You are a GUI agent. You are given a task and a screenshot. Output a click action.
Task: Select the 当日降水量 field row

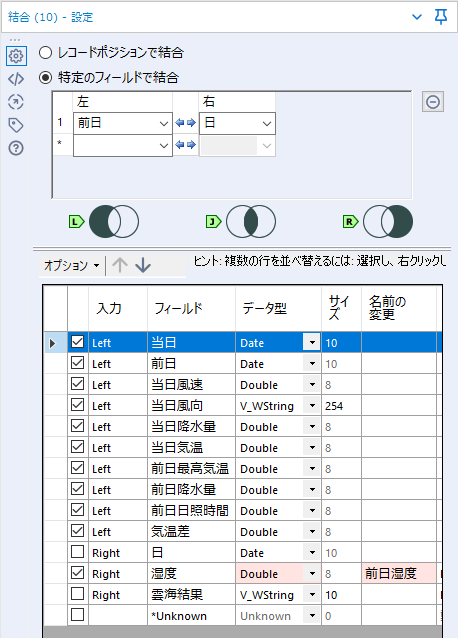tap(243, 427)
